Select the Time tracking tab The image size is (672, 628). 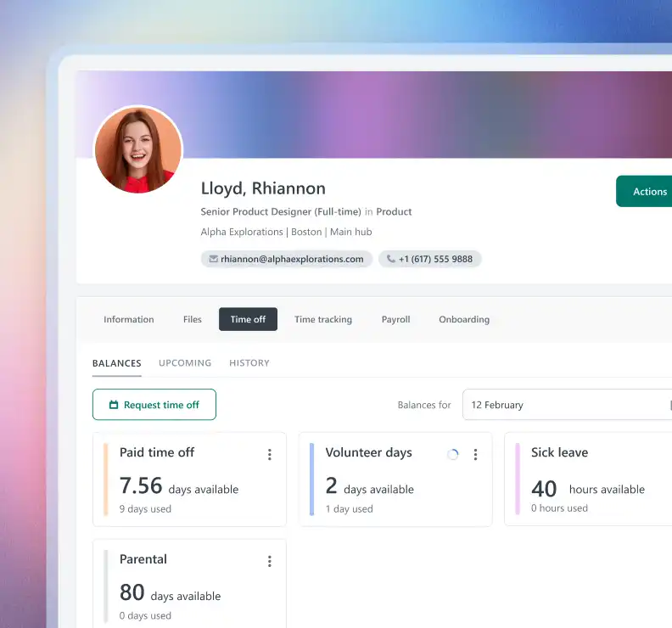coord(323,319)
